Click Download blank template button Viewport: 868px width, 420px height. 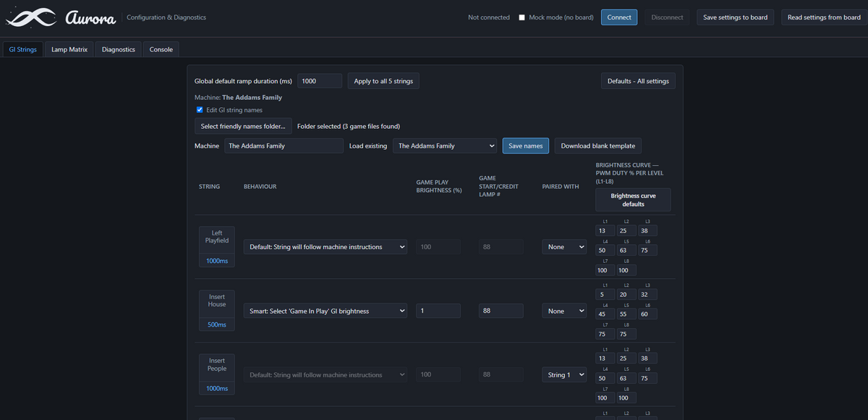click(x=597, y=146)
